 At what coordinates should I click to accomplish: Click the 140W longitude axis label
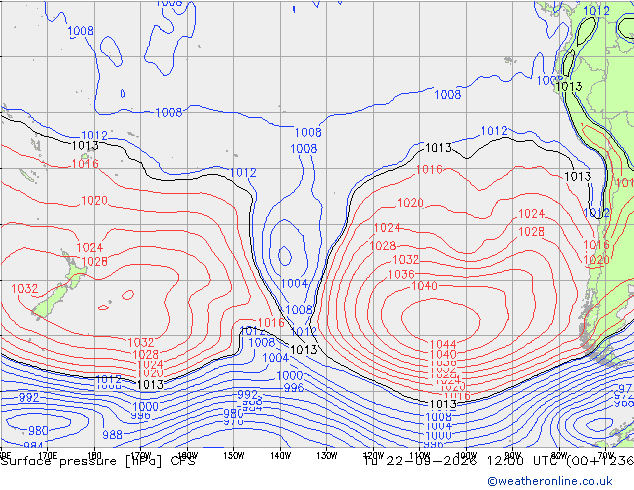pos(281,456)
